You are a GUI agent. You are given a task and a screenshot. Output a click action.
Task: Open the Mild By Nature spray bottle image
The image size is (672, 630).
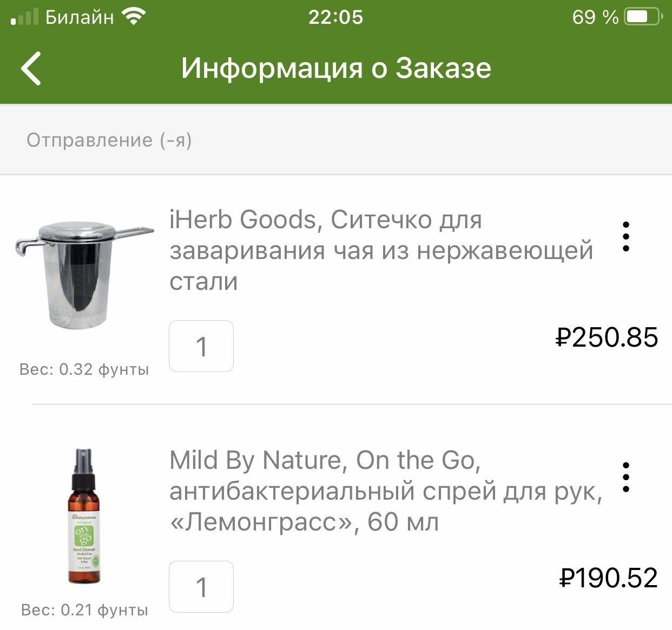pos(84,516)
